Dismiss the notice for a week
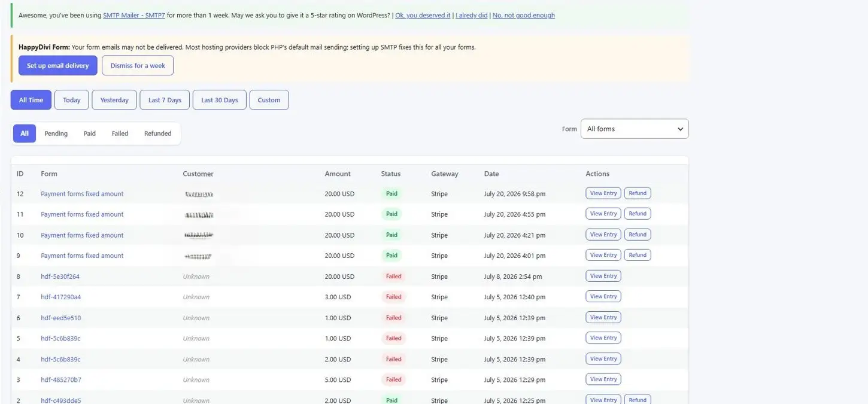This screenshot has width=868, height=404. 138,66
